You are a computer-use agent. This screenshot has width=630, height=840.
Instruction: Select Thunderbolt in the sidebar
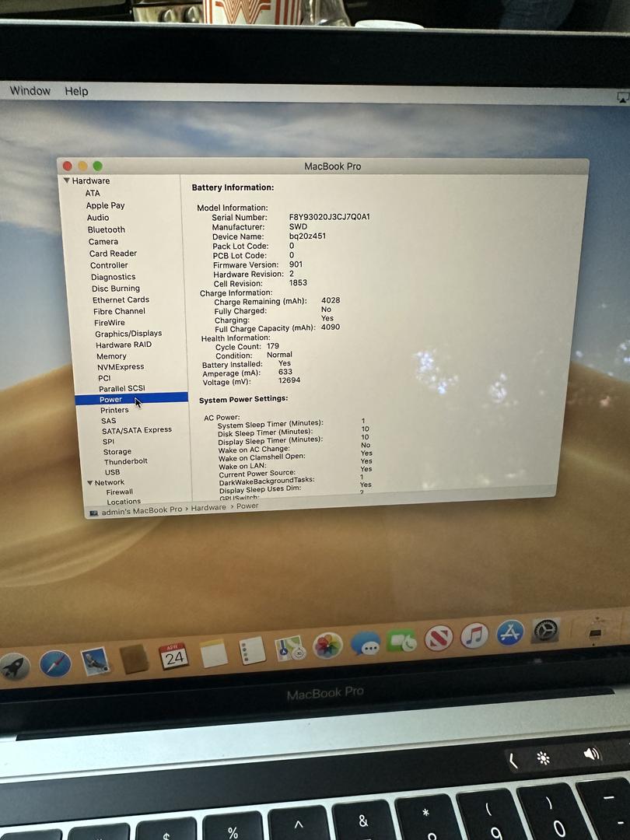(126, 461)
